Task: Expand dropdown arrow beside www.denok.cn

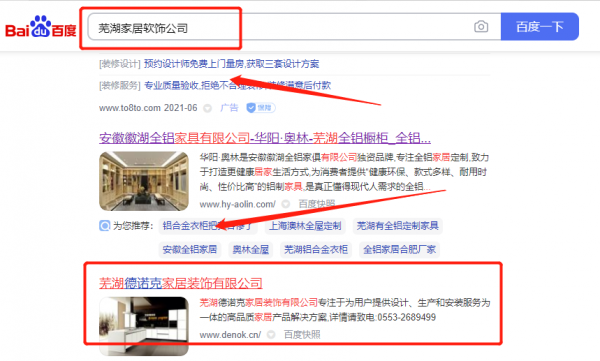Action: [x=271, y=335]
